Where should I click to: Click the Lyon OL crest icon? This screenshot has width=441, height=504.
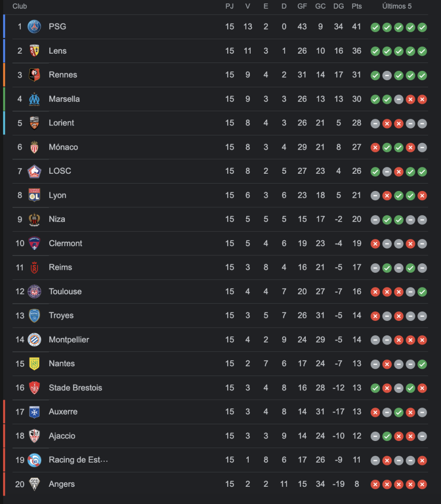coord(34,195)
